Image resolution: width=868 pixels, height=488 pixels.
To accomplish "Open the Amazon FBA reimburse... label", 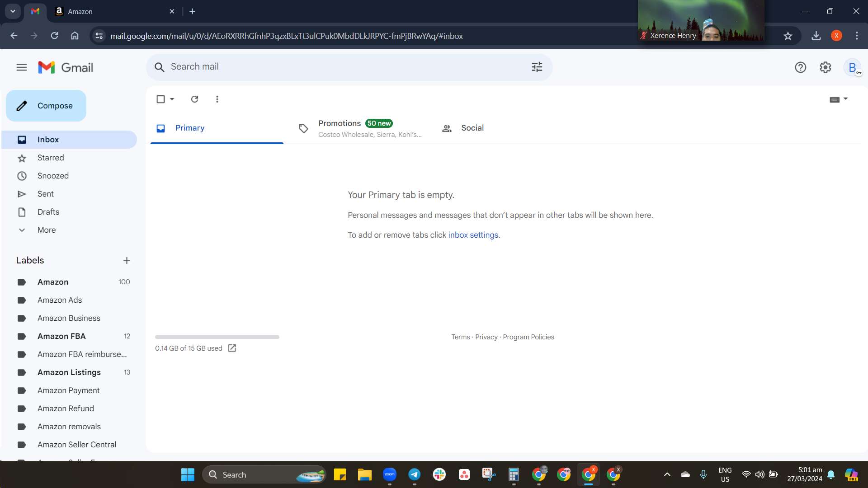I will [69, 354].
